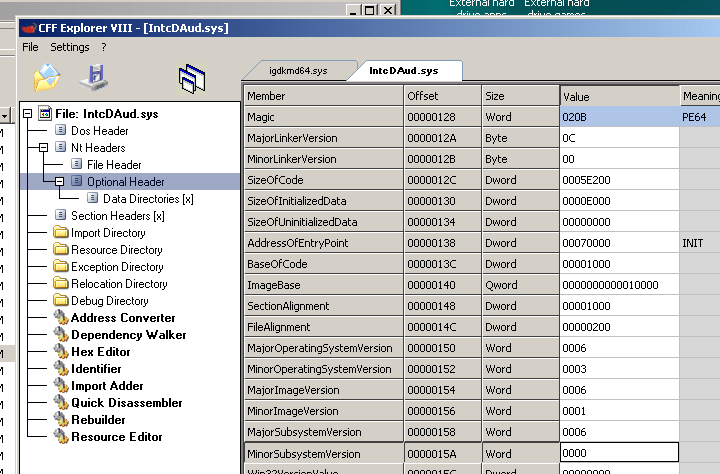Collapse the Nt Headers tree node

click(44, 148)
